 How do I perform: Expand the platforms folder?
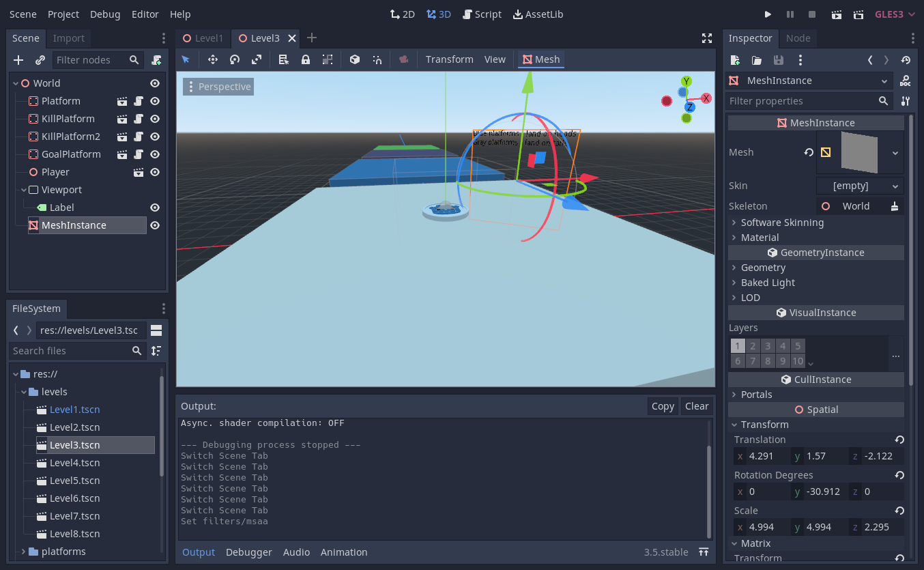point(23,552)
